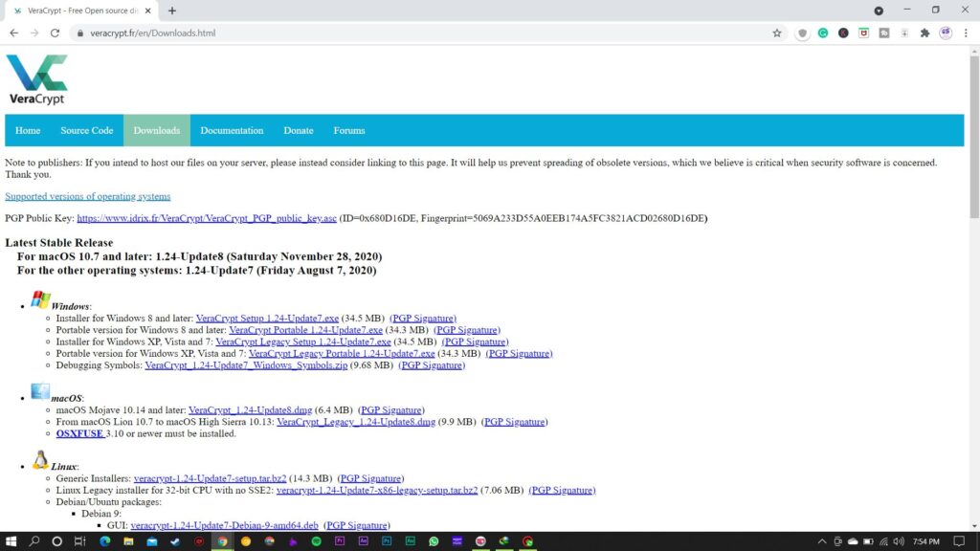Reload the page with the refresh icon
Viewport: 980px width, 551px height.
55,33
